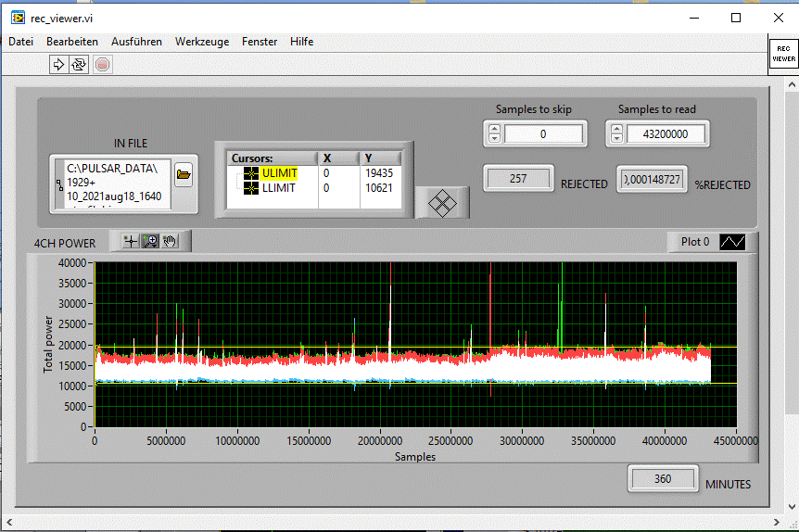Click LLIMIT Y value 10621
Screen dimensions: 799x532
378,188
